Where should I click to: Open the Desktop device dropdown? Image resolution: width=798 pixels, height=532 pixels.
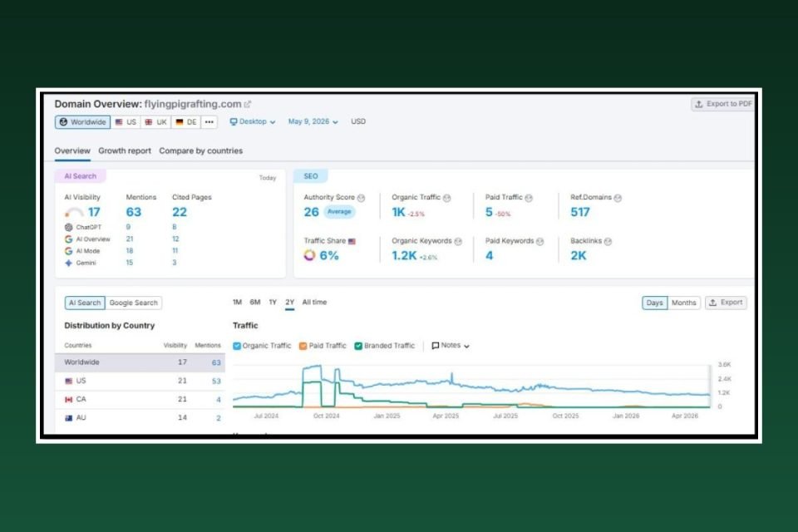[253, 121]
